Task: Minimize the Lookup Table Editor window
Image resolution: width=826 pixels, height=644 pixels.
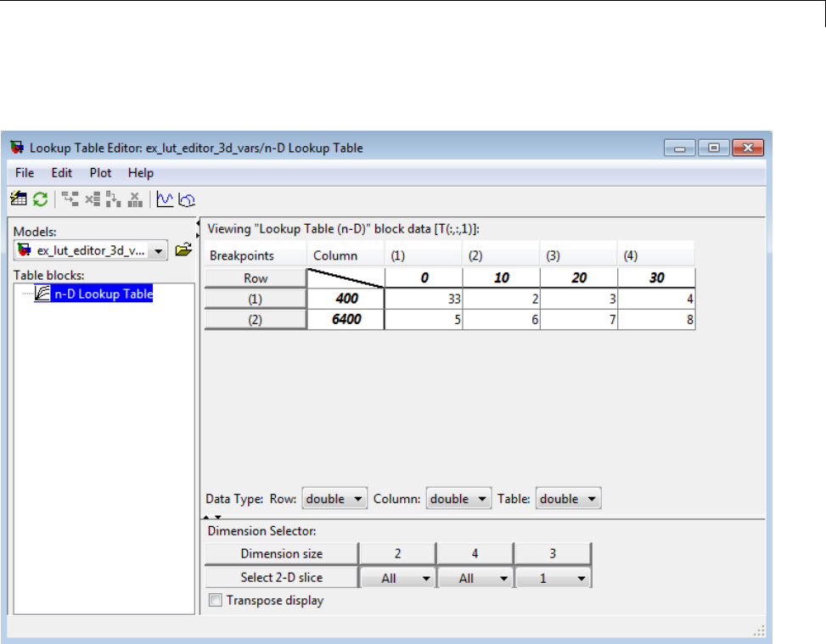Action: coord(679,148)
